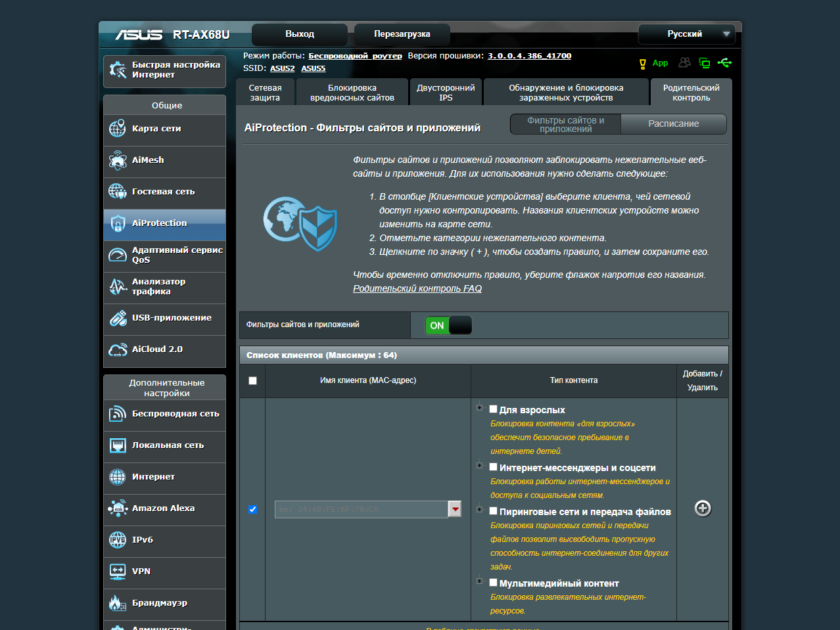
Task: Click the Quick Internet Setup wizard icon
Action: [x=118, y=70]
